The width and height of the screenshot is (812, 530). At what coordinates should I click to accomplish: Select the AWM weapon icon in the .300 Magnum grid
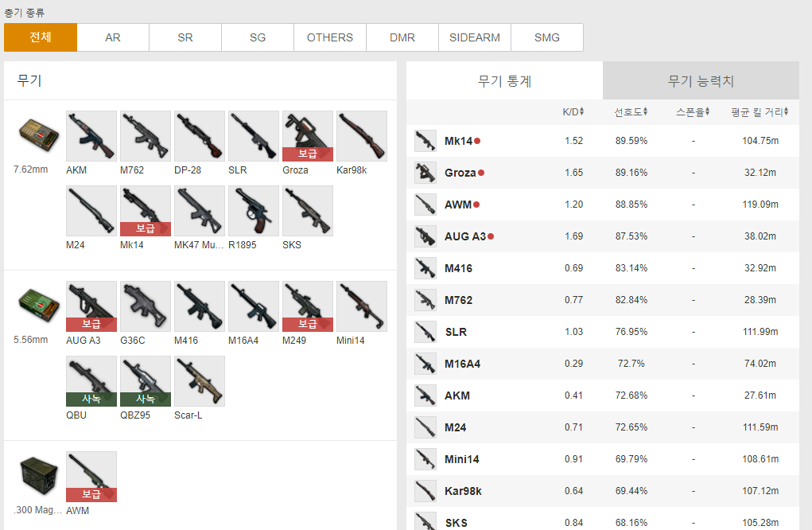tap(91, 477)
